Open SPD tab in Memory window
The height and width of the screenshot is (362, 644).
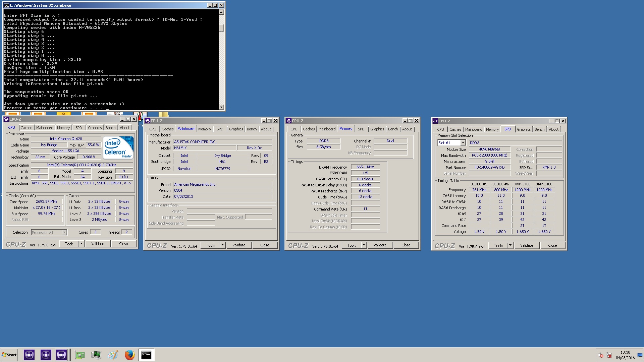[x=361, y=129]
